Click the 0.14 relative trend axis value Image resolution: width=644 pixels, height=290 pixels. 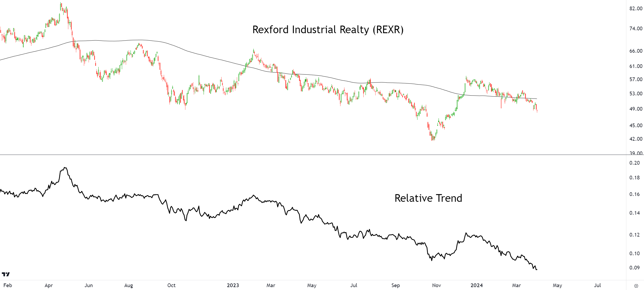click(x=635, y=213)
